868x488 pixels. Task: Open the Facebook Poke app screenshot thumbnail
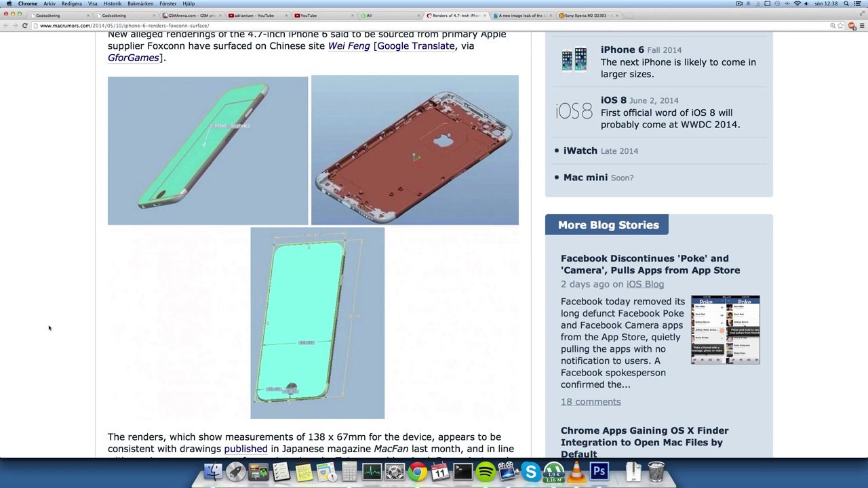coord(726,329)
